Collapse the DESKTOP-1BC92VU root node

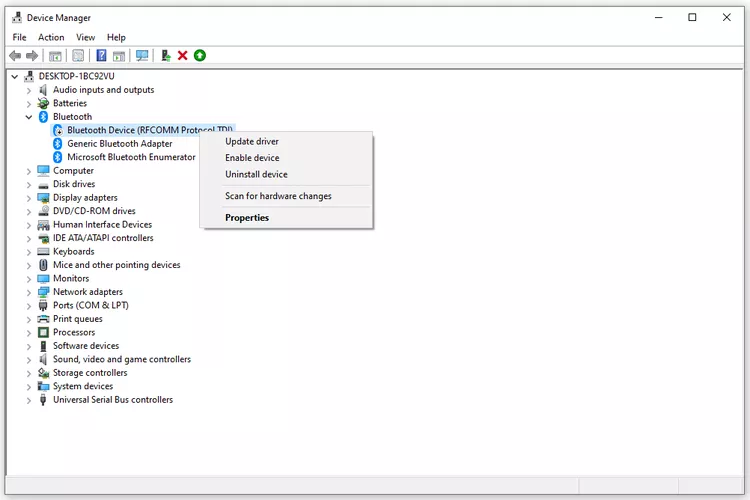pyautogui.click(x=15, y=77)
